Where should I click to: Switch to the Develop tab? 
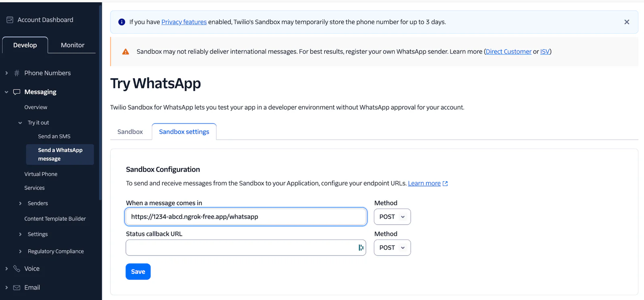point(25,45)
